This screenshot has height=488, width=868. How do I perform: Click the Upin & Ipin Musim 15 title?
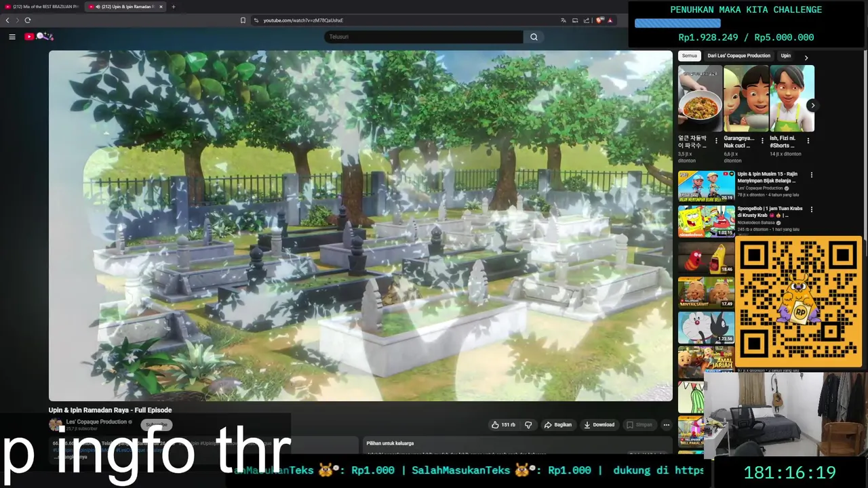click(768, 178)
